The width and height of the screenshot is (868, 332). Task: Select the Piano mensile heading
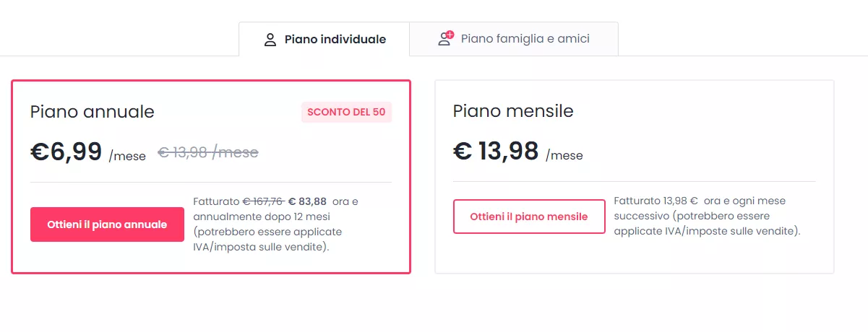513,110
